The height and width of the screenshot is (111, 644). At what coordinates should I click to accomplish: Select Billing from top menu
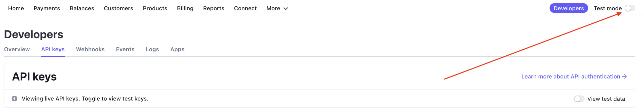tap(185, 8)
